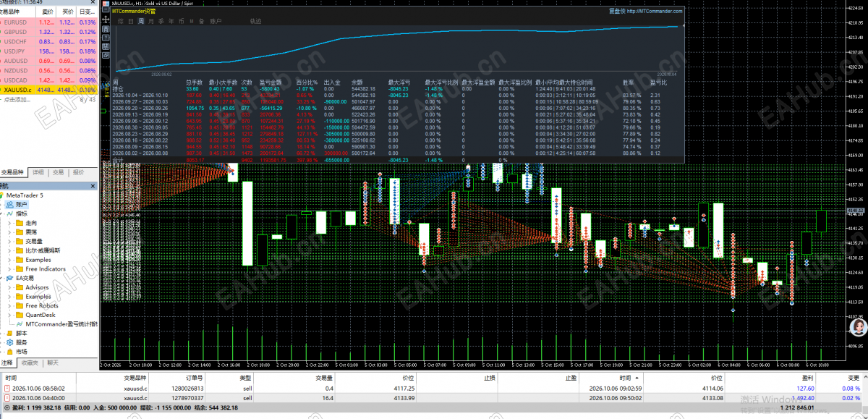This screenshot has width=868, height=419.
Task: Select the 账户 tab in the MTCommander panel
Action: pyautogui.click(x=216, y=21)
